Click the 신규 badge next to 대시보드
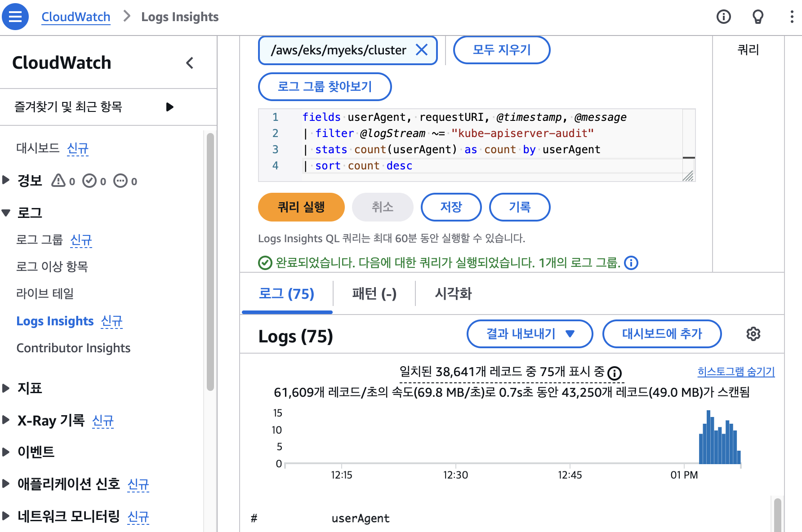 coord(78,148)
